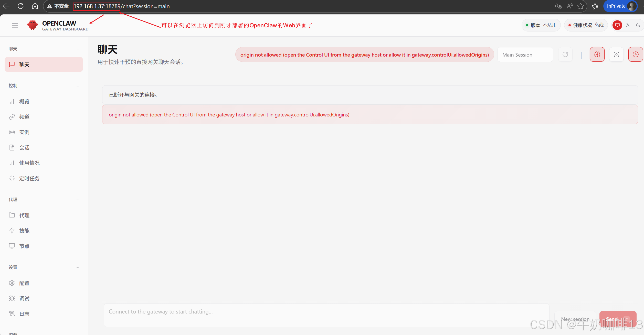Open the Main Session dropdown
The image size is (644, 335).
click(x=525, y=55)
